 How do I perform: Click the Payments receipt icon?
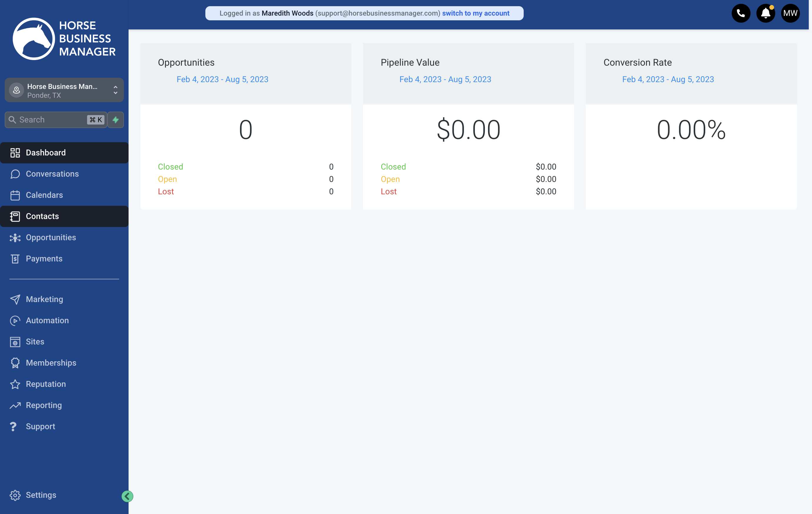15,259
